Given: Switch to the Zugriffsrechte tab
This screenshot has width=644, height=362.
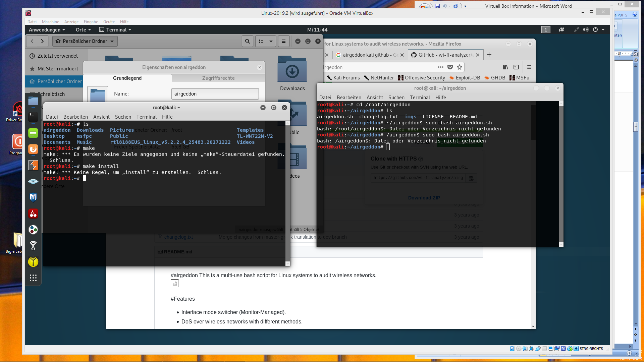Looking at the screenshot, I should coord(218,78).
